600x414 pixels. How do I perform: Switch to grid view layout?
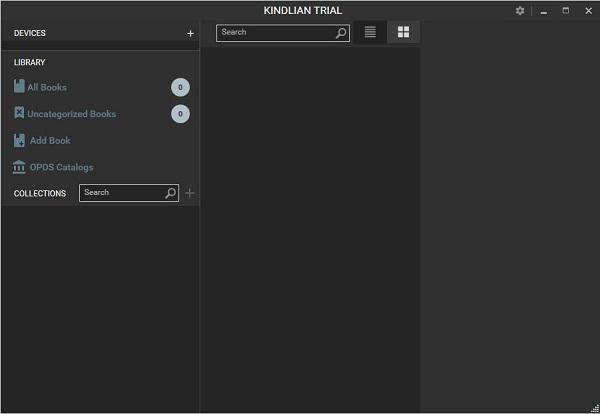pyautogui.click(x=403, y=32)
